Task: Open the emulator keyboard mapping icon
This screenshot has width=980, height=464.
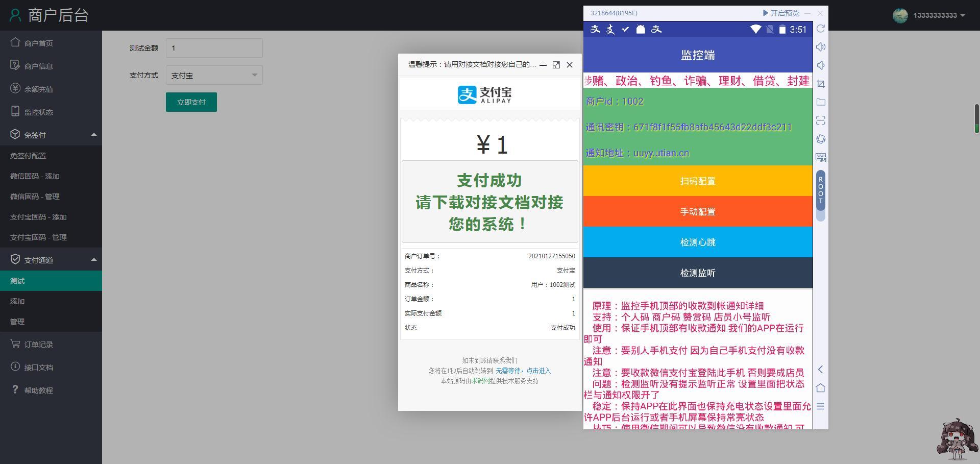Action: (820, 157)
